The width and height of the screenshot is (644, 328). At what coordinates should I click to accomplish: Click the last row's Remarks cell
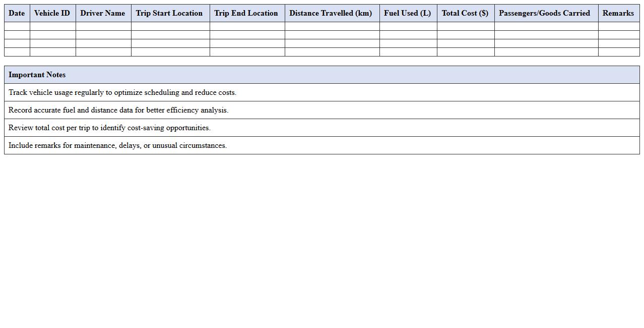click(x=618, y=52)
